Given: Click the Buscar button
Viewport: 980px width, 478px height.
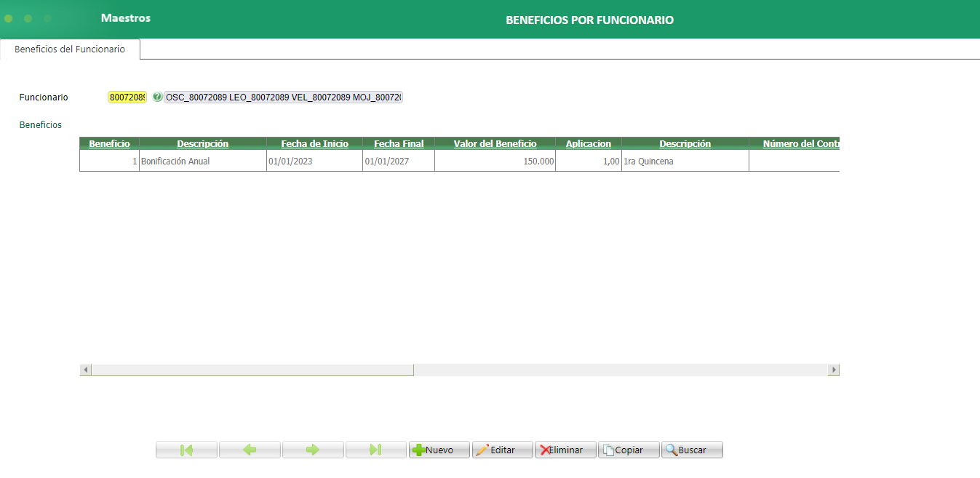Looking at the screenshot, I should pos(693,450).
